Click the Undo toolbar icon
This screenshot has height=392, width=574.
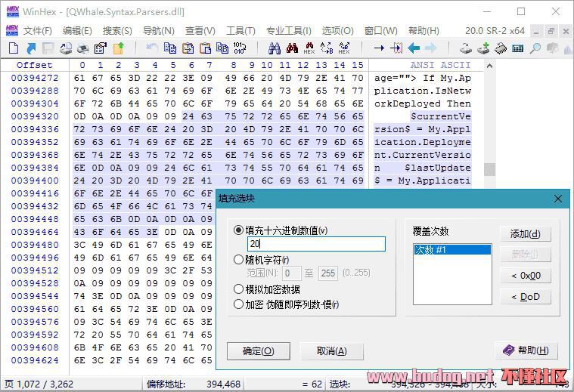pos(152,48)
